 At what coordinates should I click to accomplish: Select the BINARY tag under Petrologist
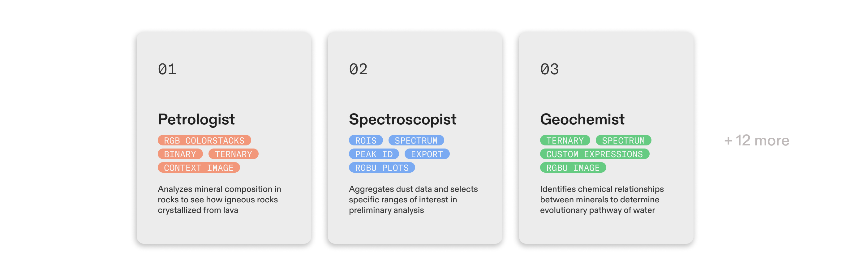(180, 154)
